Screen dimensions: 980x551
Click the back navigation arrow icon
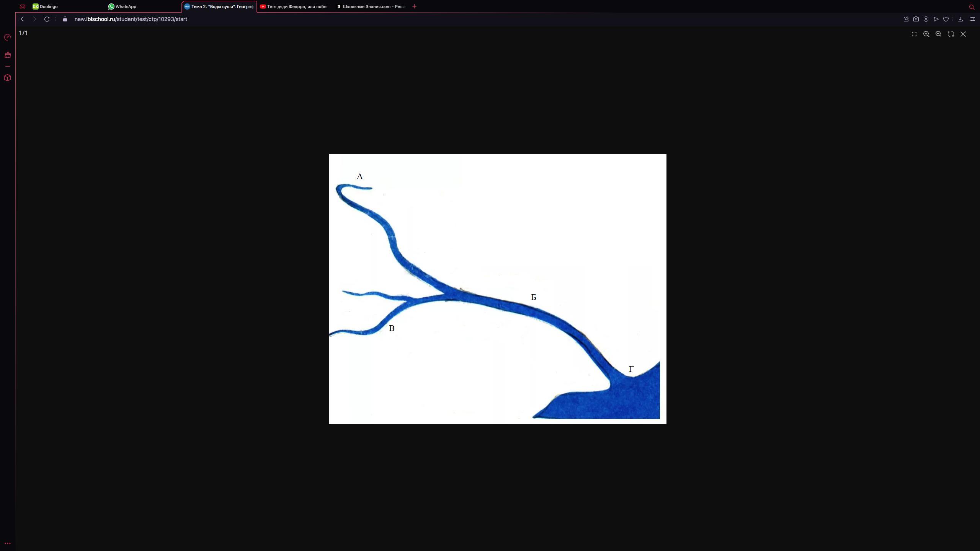23,19
